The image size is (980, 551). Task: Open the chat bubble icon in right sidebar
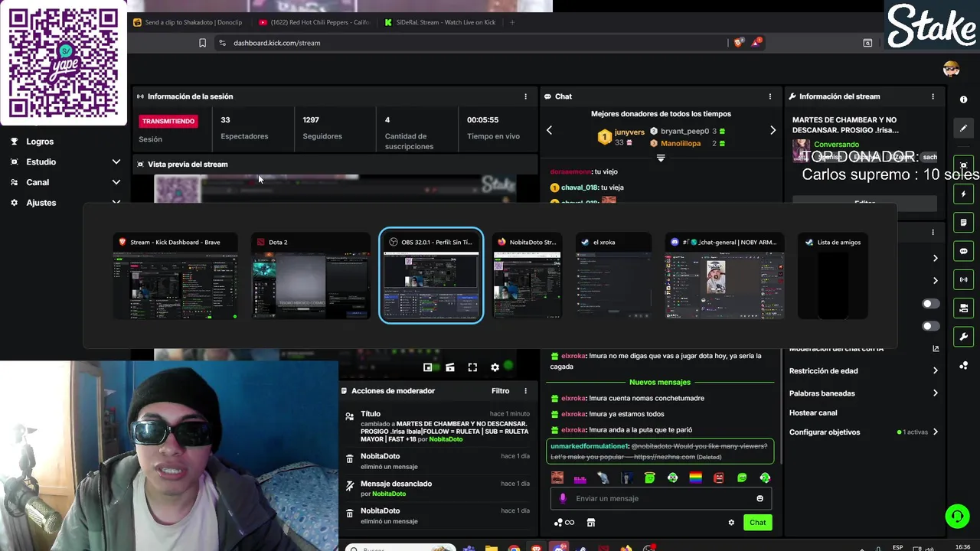point(963,251)
